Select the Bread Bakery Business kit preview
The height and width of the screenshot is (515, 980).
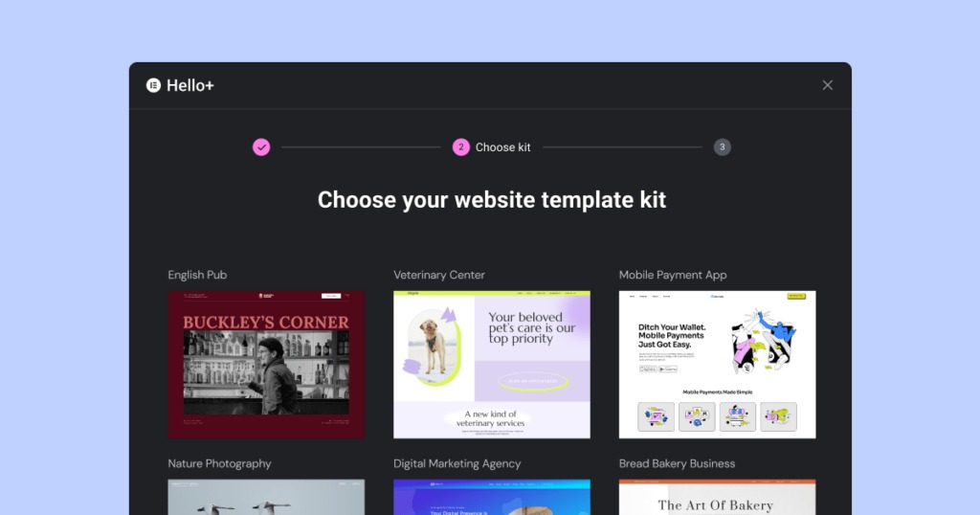[x=718, y=498]
